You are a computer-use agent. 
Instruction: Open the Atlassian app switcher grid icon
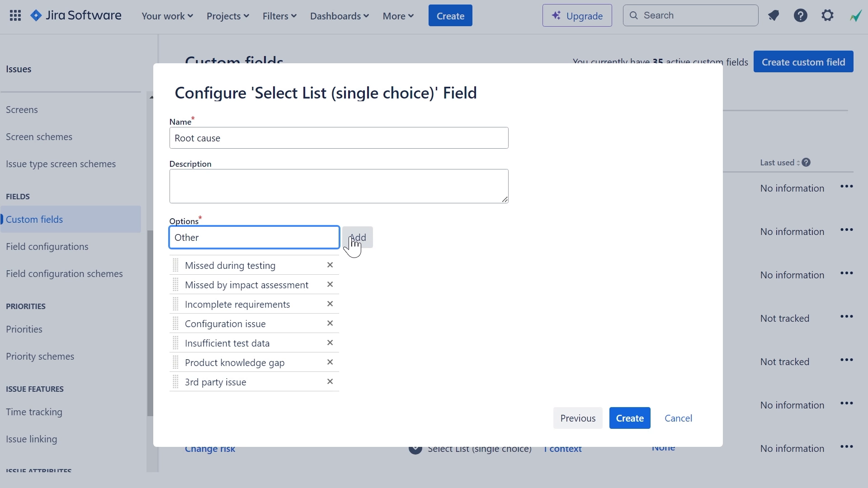(15, 15)
